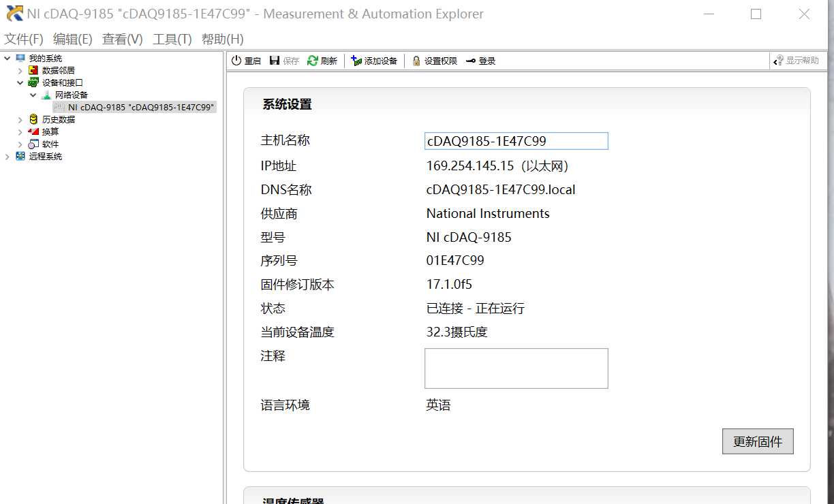Focus the 主机名称 hostname field
The image size is (834, 504).
pyautogui.click(x=516, y=141)
